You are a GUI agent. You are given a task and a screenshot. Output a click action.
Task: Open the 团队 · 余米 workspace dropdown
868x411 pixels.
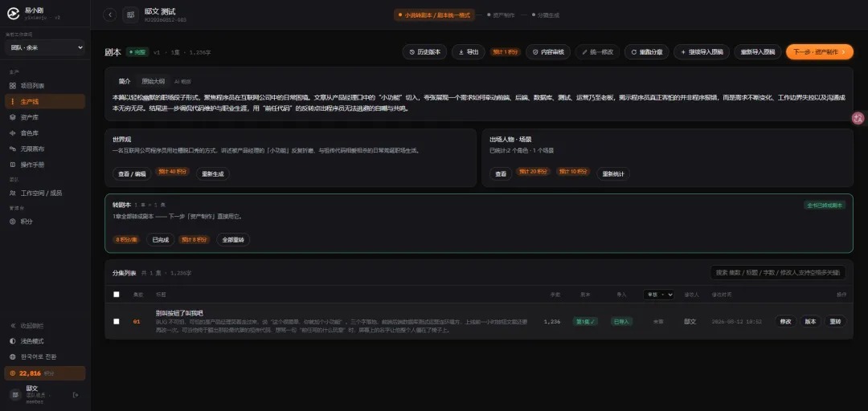tap(45, 47)
